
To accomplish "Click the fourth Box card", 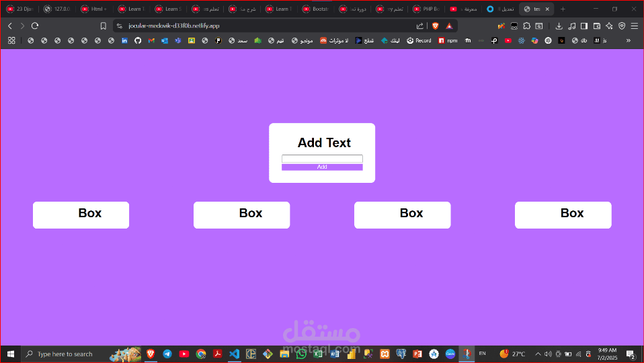I will tap(563, 214).
